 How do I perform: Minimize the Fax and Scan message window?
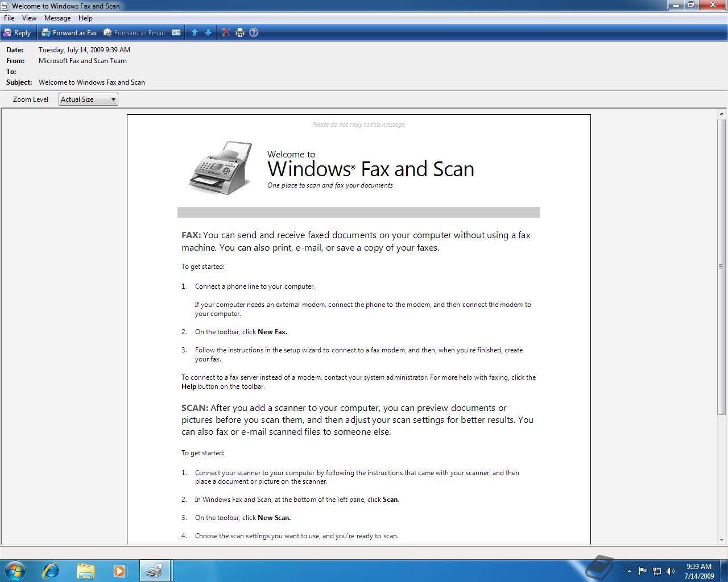click(x=675, y=5)
